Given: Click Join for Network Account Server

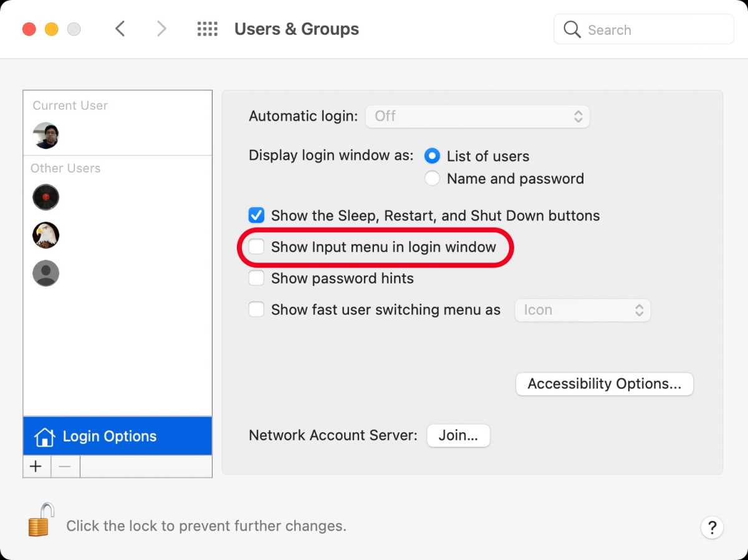Looking at the screenshot, I should click(x=458, y=435).
